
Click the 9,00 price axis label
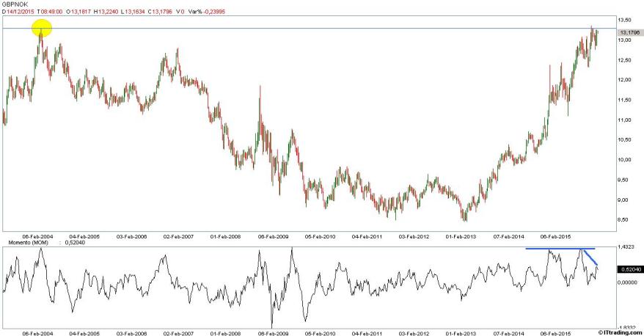click(624, 200)
